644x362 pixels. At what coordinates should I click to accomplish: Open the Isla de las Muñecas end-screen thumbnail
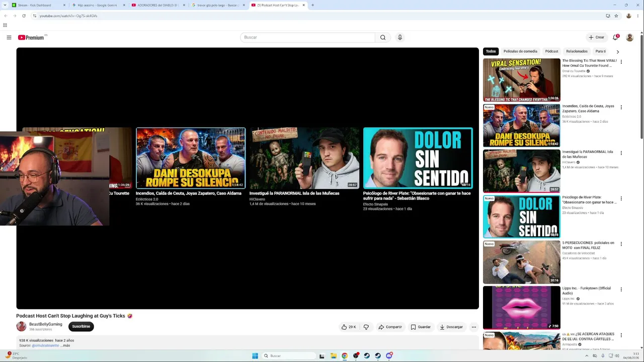(x=304, y=158)
